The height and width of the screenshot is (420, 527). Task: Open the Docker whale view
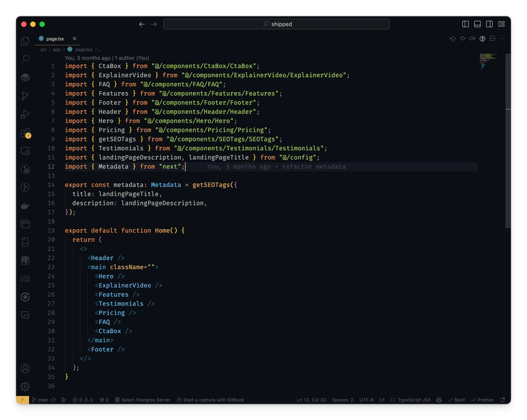point(25,205)
